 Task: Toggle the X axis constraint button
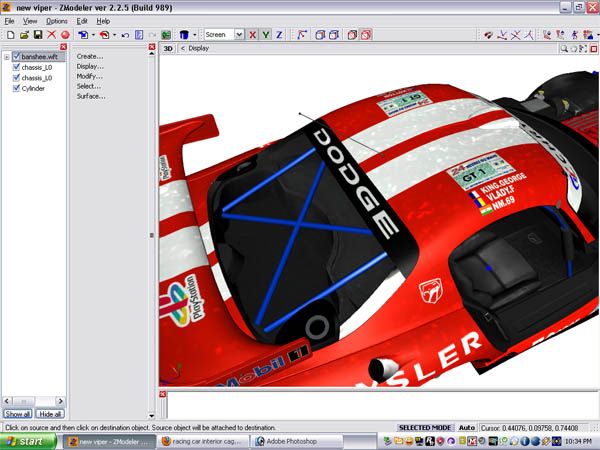click(x=253, y=34)
